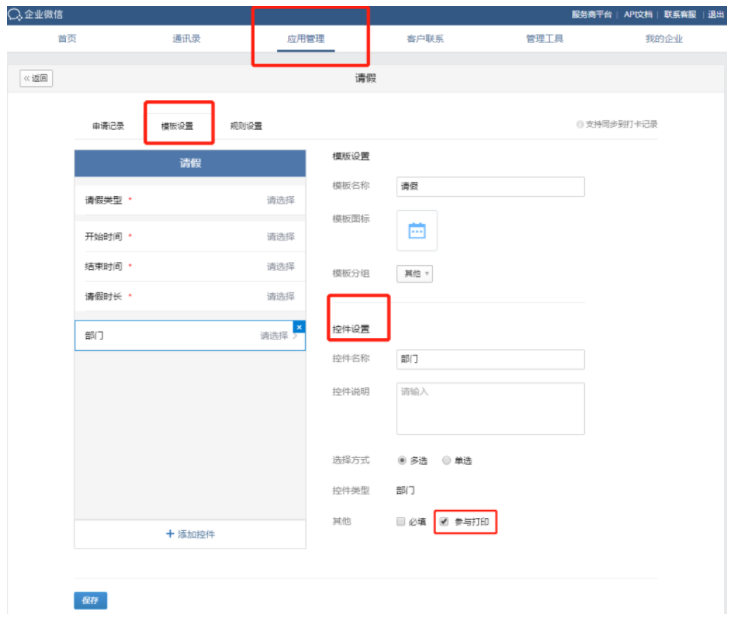Viewport: 735px width, 625px height.
Task: Open the 请假时长 请选择 selector
Action: [x=281, y=296]
